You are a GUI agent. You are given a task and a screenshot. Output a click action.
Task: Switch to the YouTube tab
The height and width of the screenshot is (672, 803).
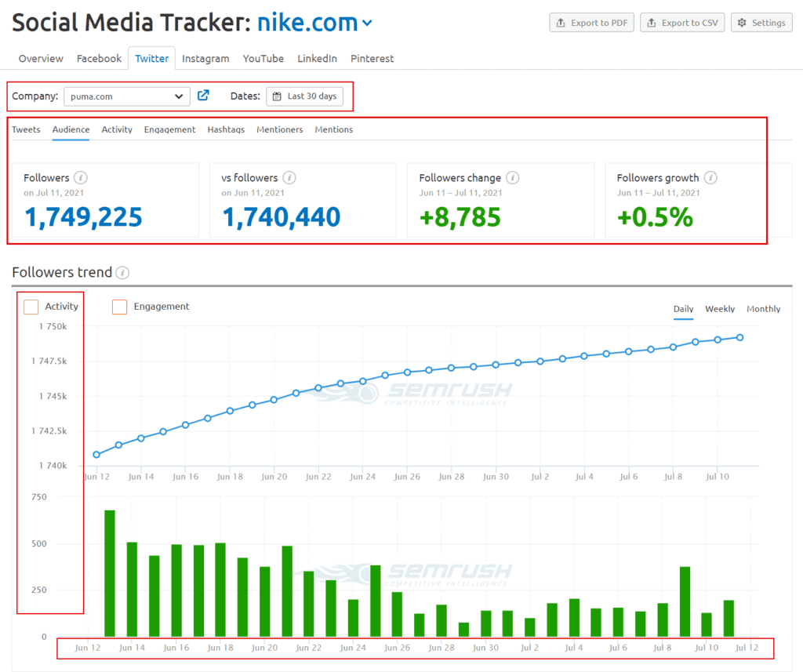263,58
